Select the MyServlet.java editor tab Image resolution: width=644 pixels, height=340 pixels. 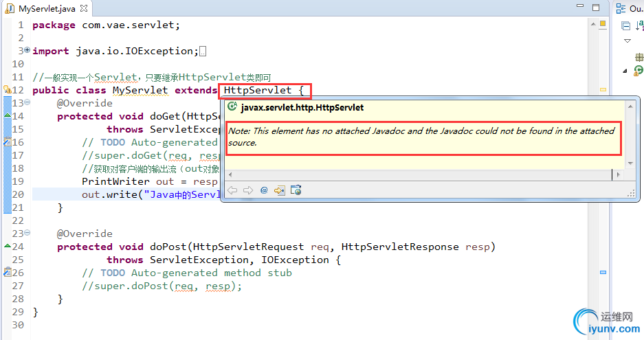point(47,8)
